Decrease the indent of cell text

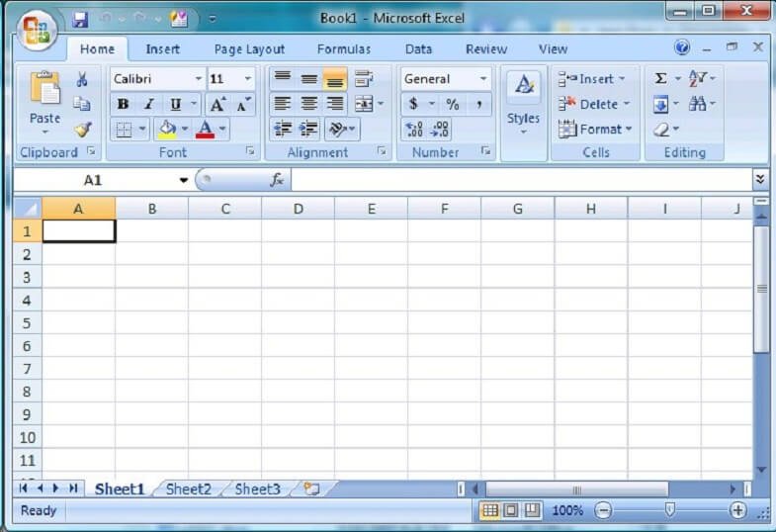pos(283,129)
